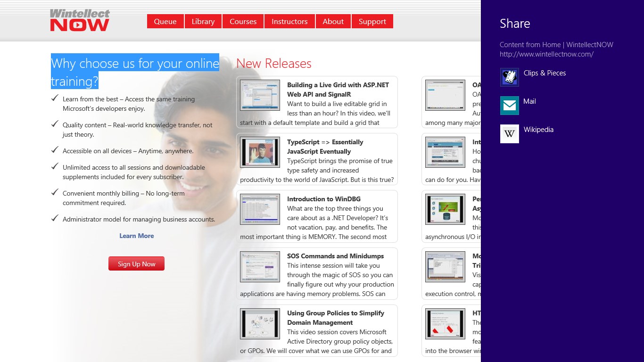Image resolution: width=644 pixels, height=362 pixels.
Task: Click the http://www.wintellectnow.com/ URL text
Action: tap(546, 54)
